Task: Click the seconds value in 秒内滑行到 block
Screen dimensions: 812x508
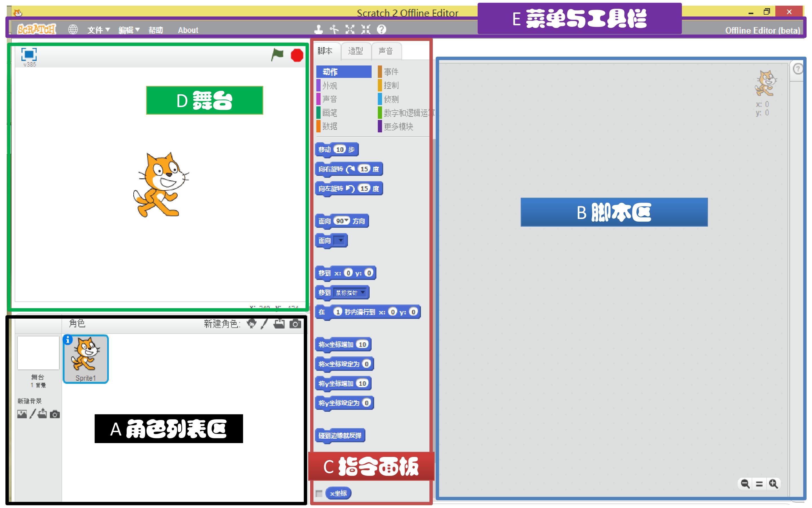Action: coord(337,312)
